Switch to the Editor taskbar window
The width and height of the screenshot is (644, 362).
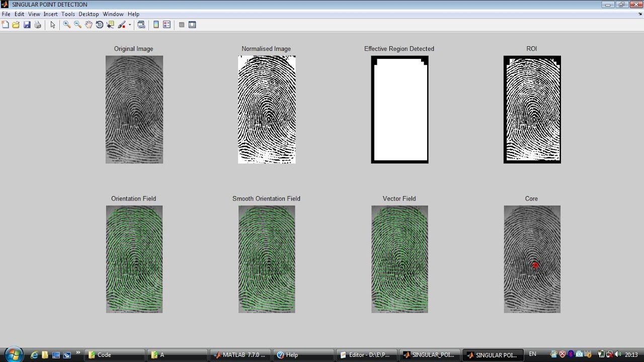pyautogui.click(x=367, y=355)
